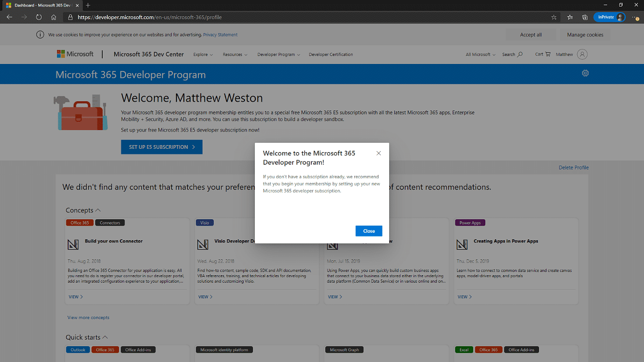Open the settings gear in blue banner
The height and width of the screenshot is (362, 644).
coord(585,73)
